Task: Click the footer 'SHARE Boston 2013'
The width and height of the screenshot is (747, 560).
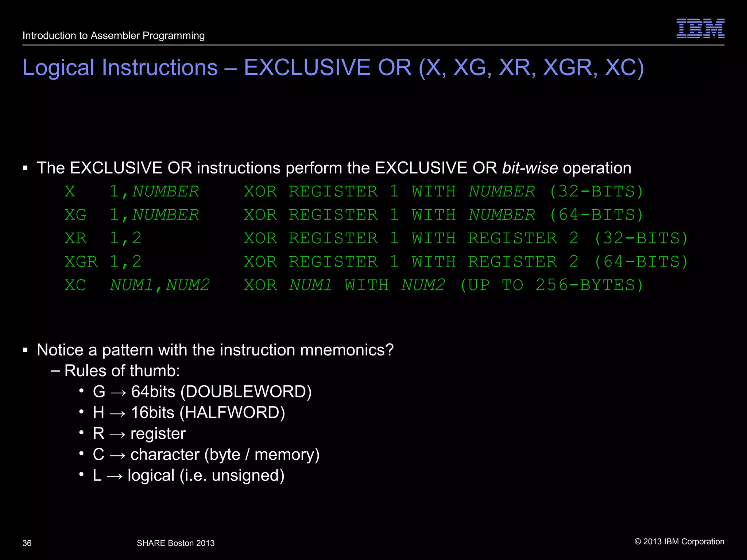Action: pos(175,543)
